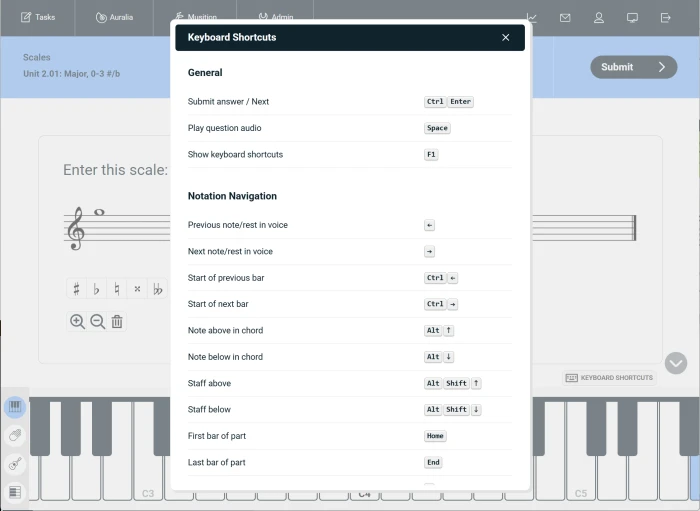Select the flat accidental

[96, 289]
